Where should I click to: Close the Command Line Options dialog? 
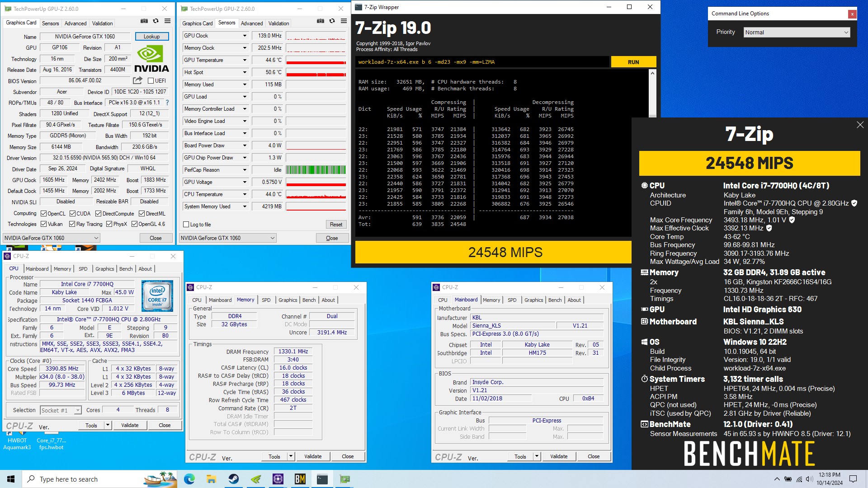[x=852, y=14]
